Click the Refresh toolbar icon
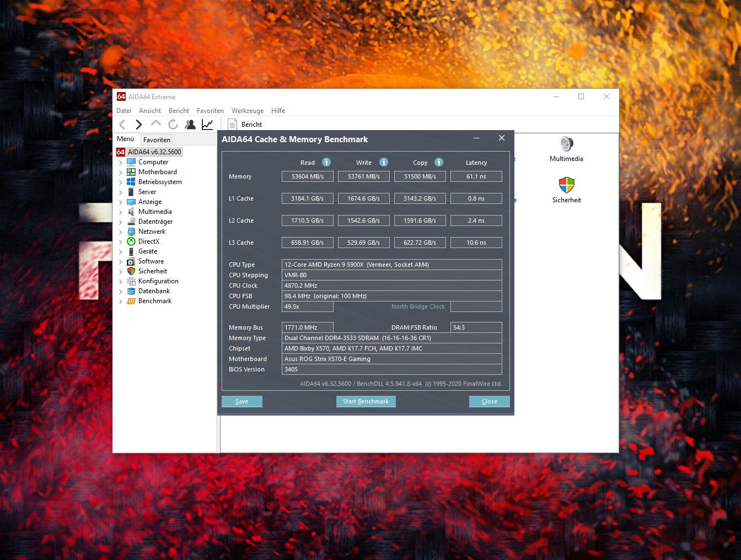Viewport: 741px width, 560px height. [x=173, y=125]
